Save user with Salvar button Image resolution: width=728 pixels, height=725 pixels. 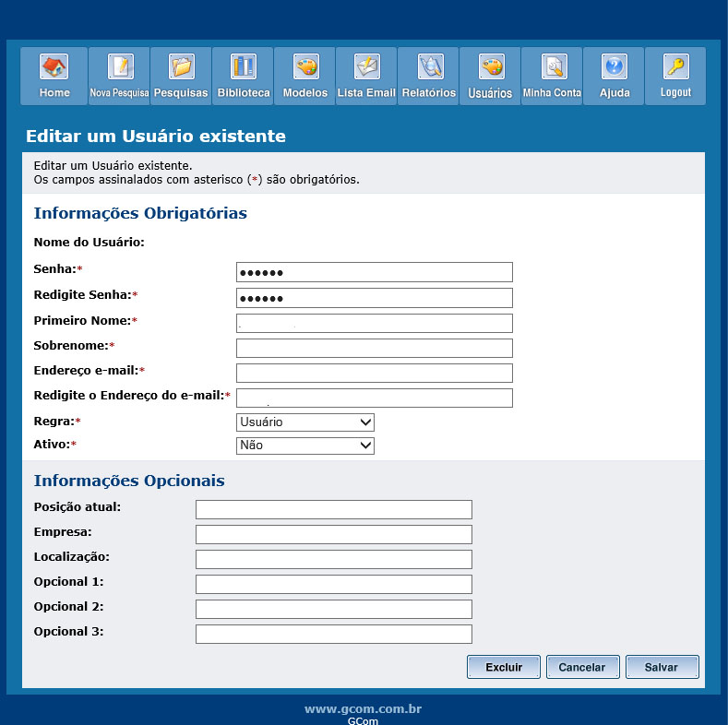(662, 667)
